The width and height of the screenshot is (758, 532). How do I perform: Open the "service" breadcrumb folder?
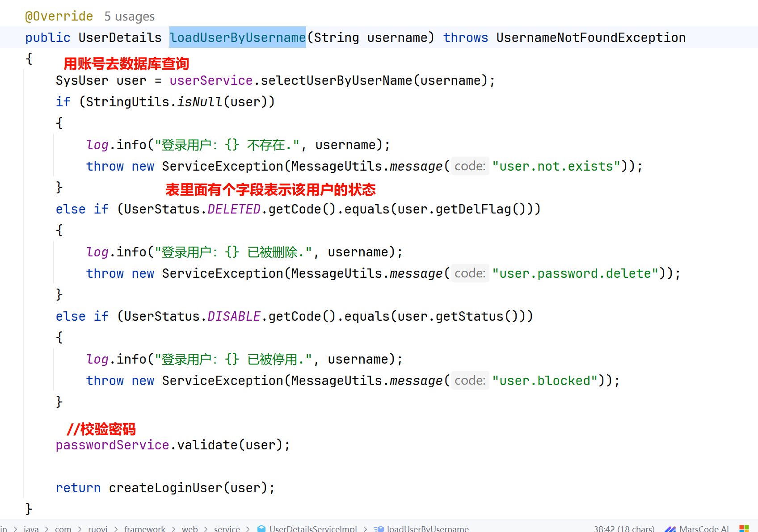tap(227, 528)
